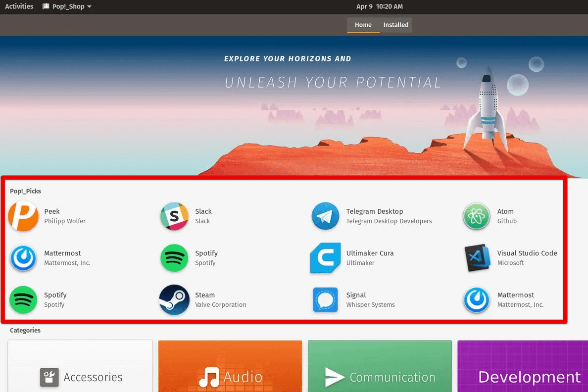Click the Signal messenger icon
Image resolution: width=588 pixels, height=392 pixels.
coord(325,300)
